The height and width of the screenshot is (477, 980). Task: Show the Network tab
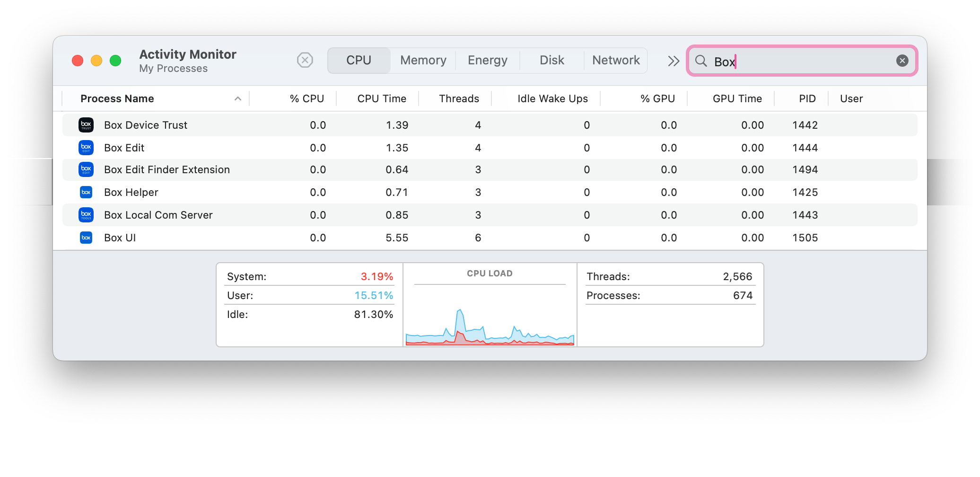pyautogui.click(x=616, y=60)
